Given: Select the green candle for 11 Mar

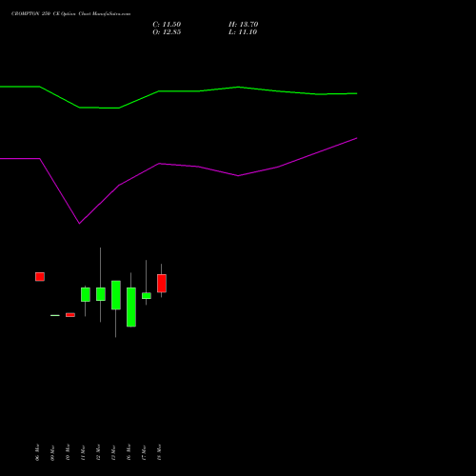Looking at the screenshot, I should tap(86, 294).
